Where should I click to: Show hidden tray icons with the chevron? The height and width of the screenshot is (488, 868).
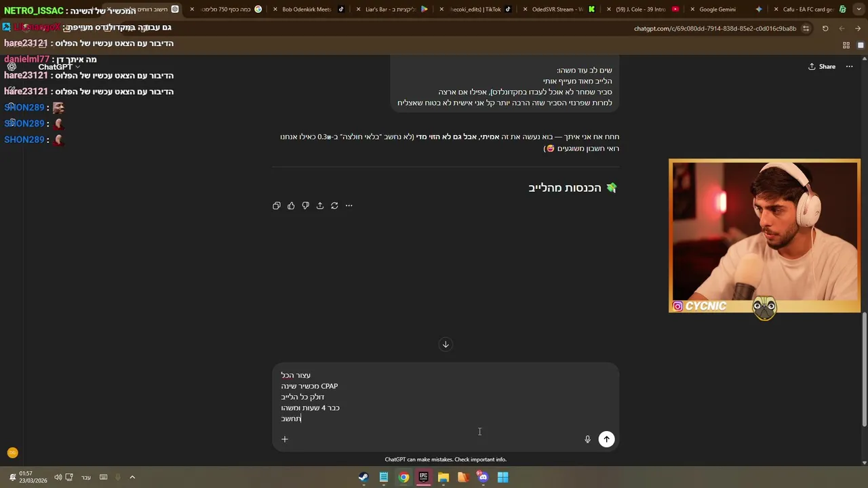click(x=132, y=477)
